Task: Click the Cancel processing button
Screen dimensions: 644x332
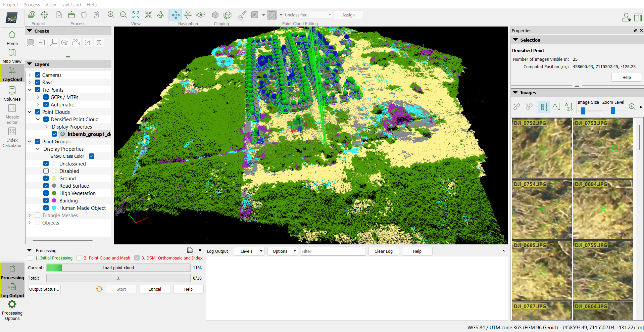Action: (x=155, y=289)
